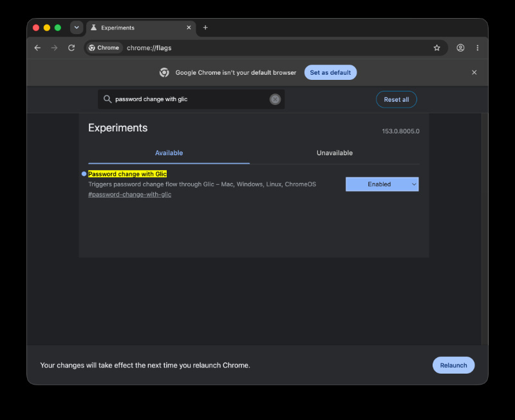Select the highlighted 'Password change with Glic' title
Image resolution: width=515 pixels, height=420 pixels.
tap(127, 174)
